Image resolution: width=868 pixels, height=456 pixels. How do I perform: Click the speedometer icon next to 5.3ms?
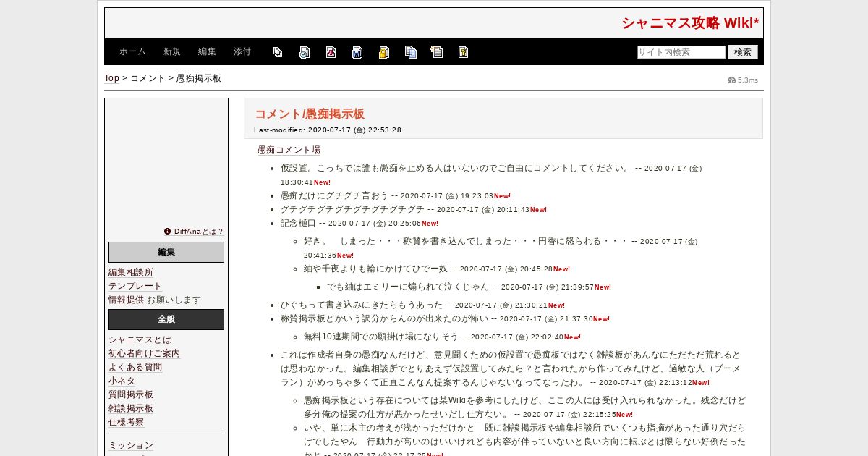(x=731, y=80)
